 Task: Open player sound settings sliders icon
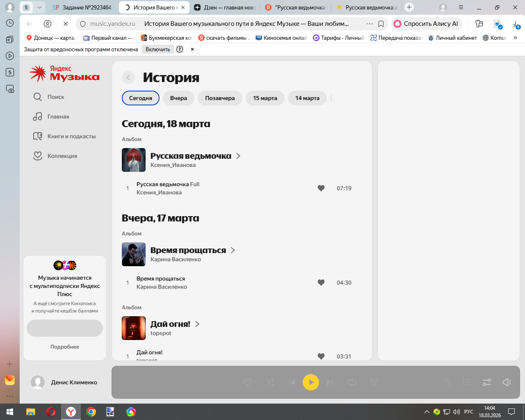(x=487, y=382)
